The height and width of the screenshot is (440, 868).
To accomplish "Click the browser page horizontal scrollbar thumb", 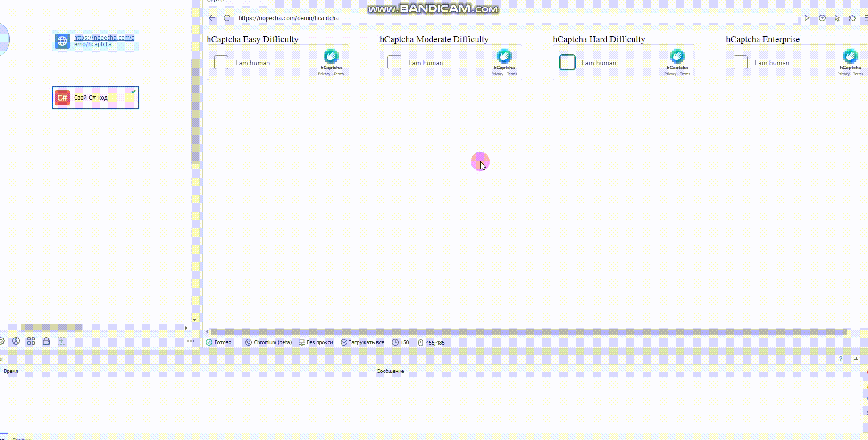I will [x=529, y=331].
